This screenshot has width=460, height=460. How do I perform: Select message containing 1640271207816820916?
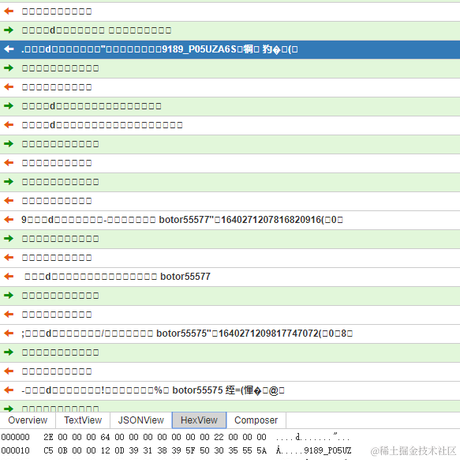[x=230, y=220]
